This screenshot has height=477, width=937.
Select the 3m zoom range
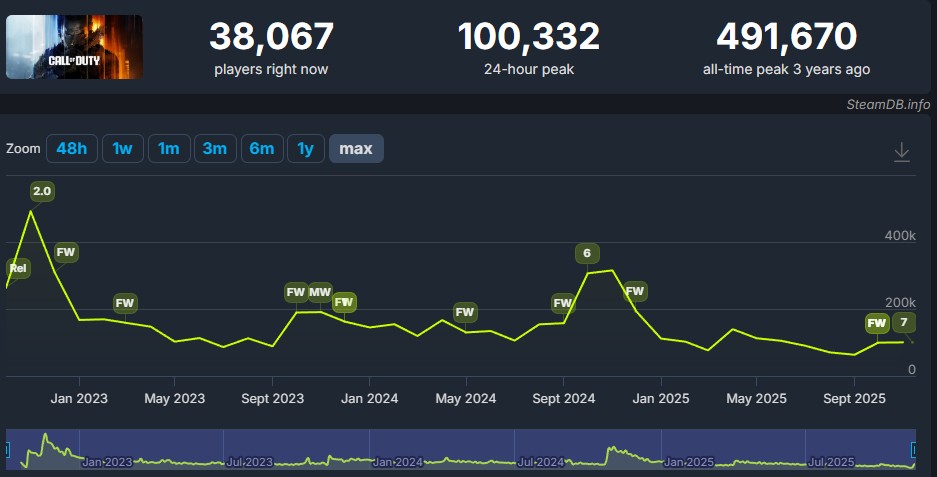coord(214,149)
